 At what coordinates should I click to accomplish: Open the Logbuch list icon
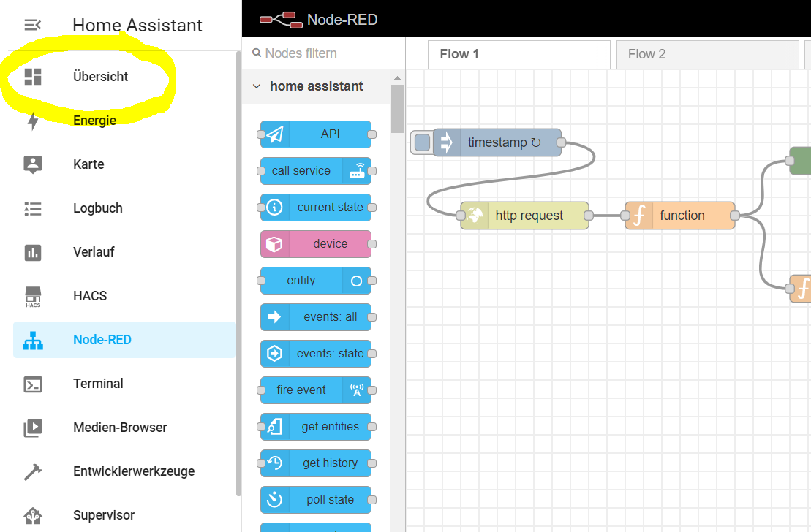(33, 208)
